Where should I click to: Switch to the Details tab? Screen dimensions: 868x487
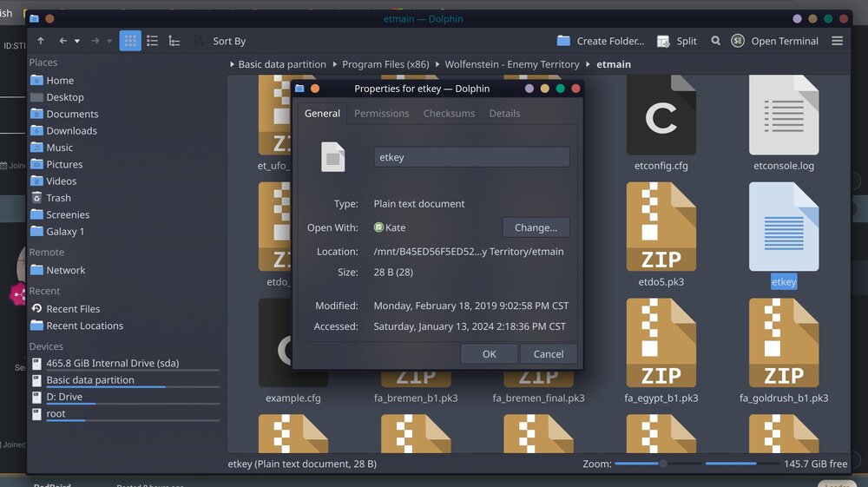click(504, 113)
